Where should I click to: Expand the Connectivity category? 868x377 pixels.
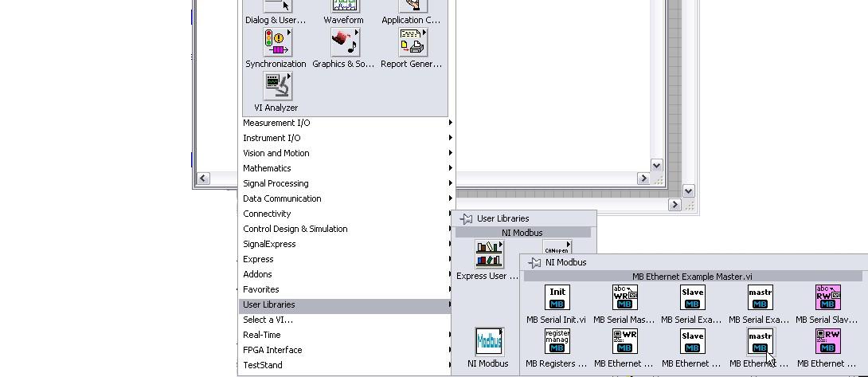(x=347, y=214)
